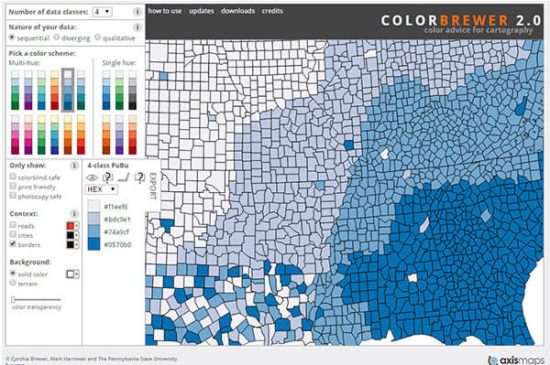Click the 4-class PuBu scheme title

[108, 165]
